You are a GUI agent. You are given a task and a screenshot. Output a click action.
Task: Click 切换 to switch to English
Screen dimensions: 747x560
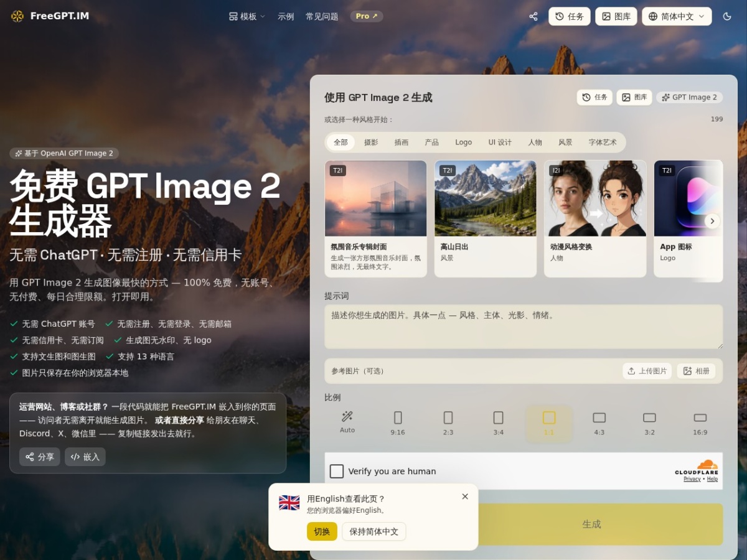[322, 531]
